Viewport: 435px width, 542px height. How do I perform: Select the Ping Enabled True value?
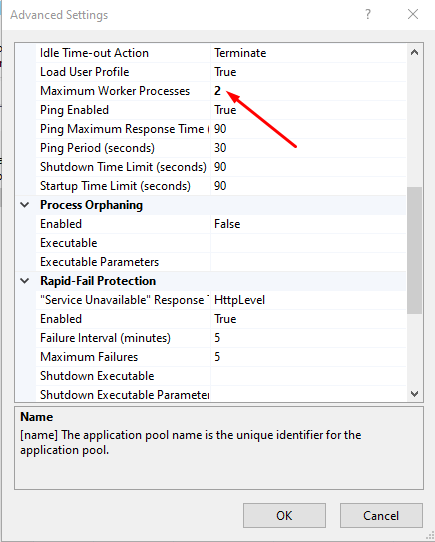click(308, 110)
